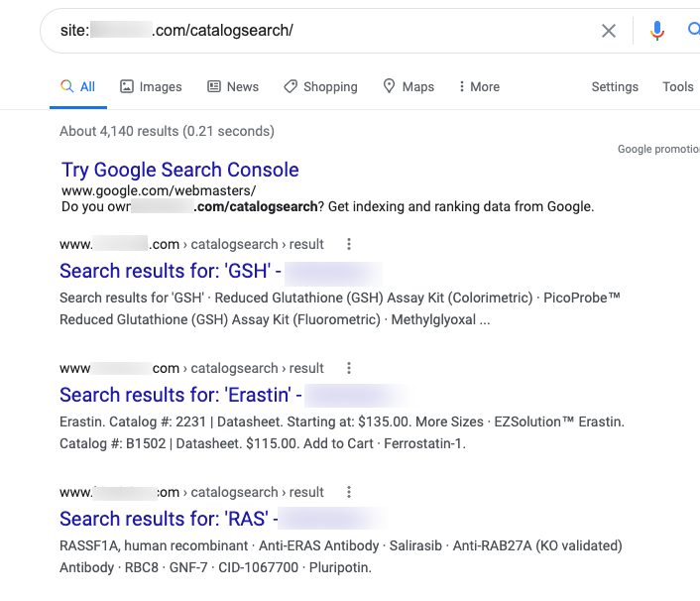Open the Try Google Search Console link

pos(179,170)
